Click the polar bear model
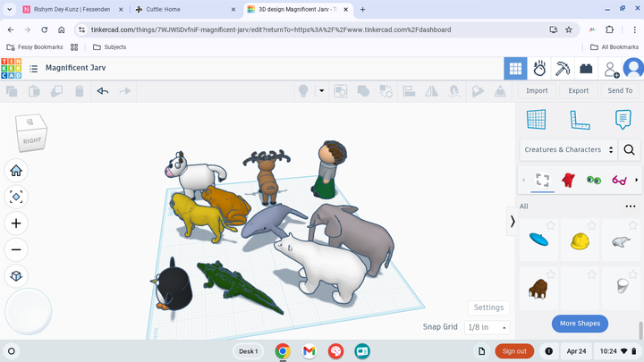 click(x=316, y=266)
